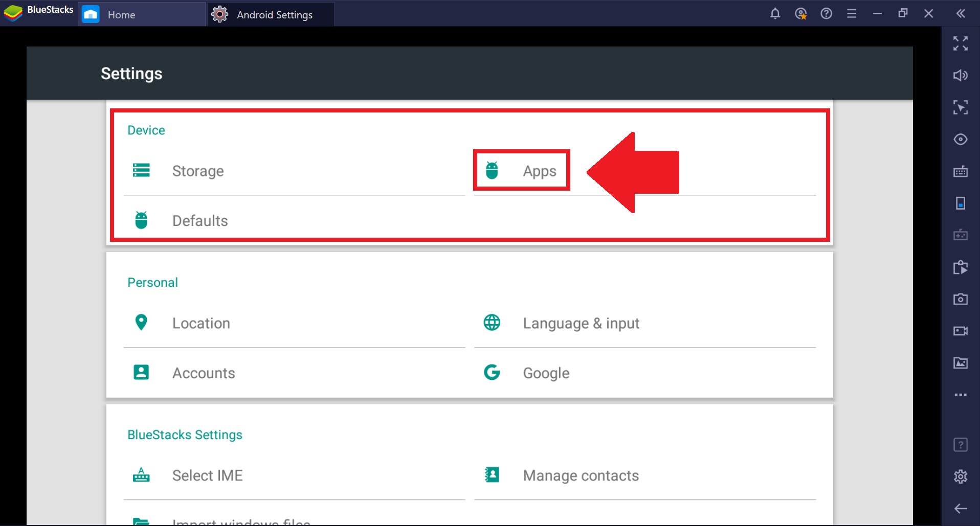Open BlueStacks settings gear in sidebar

click(961, 476)
